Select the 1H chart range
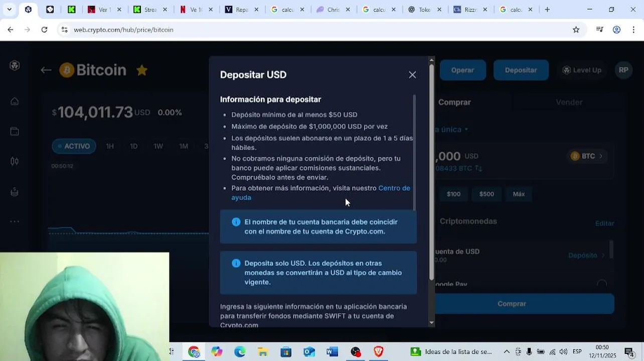Image resolution: width=644 pixels, height=361 pixels. pyautogui.click(x=110, y=146)
